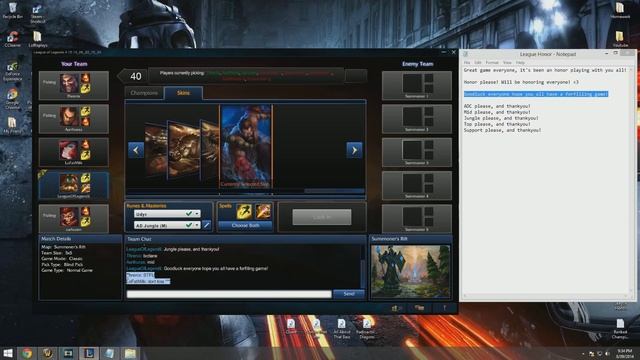Image resolution: width=640 pixels, height=360 pixels.
Task: Show next skin with right carousel arrow
Action: point(354,150)
